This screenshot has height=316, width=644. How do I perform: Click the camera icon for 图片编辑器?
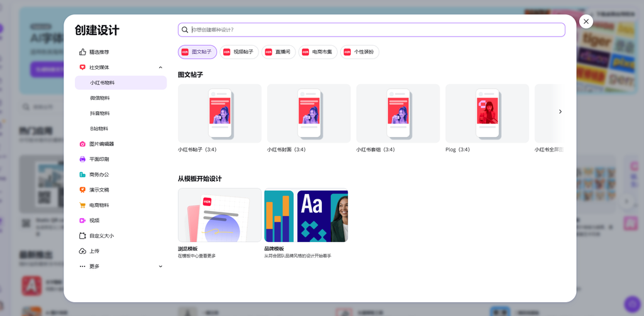pyautogui.click(x=82, y=144)
